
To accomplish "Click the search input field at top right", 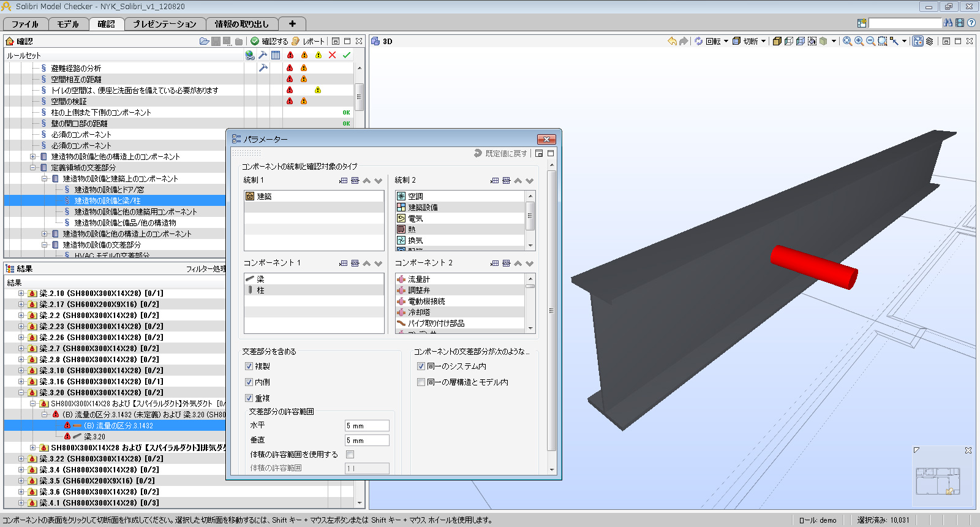I will tap(905, 23).
